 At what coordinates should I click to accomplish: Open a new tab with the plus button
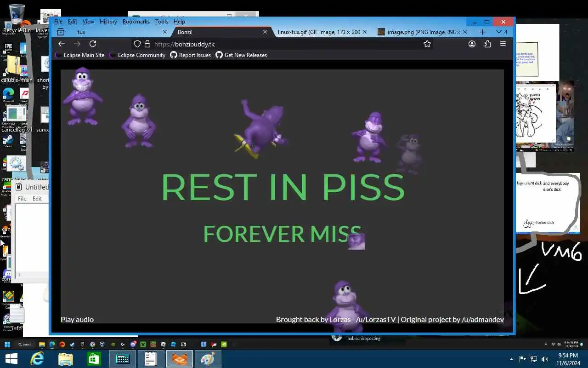tap(482, 32)
